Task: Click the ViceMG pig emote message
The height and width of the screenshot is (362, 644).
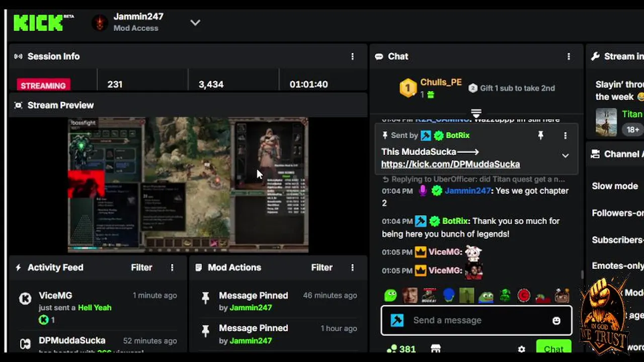Action: pos(473,252)
